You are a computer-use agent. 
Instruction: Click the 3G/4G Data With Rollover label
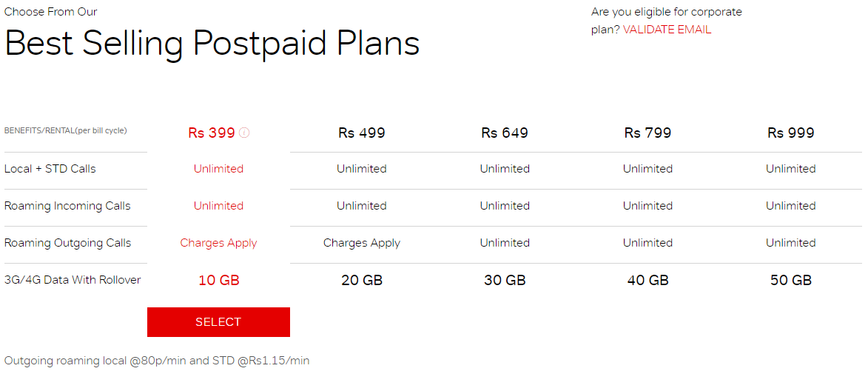pos(73,280)
